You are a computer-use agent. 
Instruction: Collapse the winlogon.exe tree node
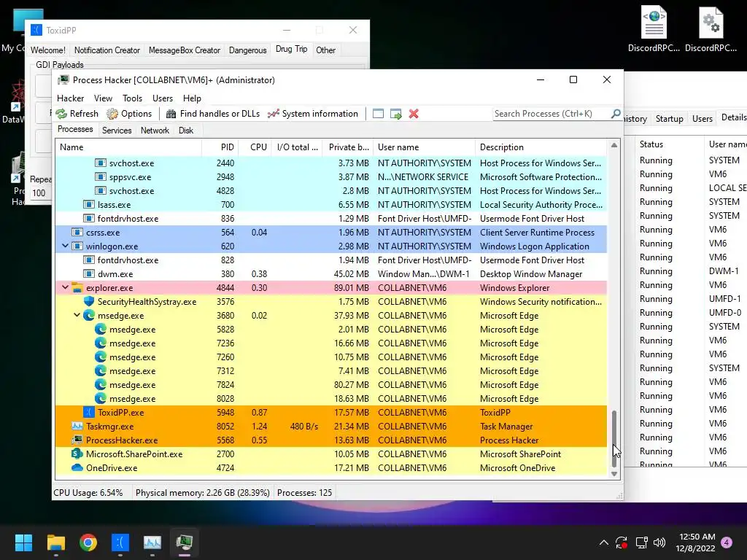point(65,246)
